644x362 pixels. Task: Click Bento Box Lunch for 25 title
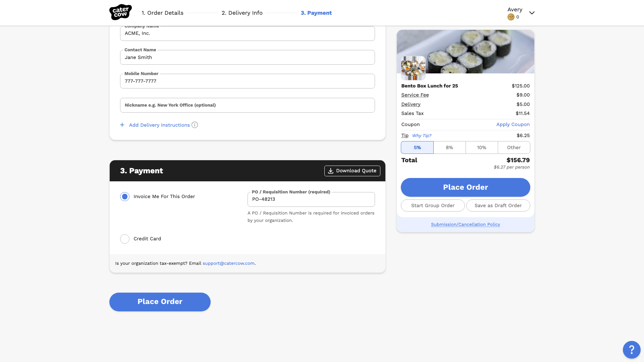[x=429, y=86]
